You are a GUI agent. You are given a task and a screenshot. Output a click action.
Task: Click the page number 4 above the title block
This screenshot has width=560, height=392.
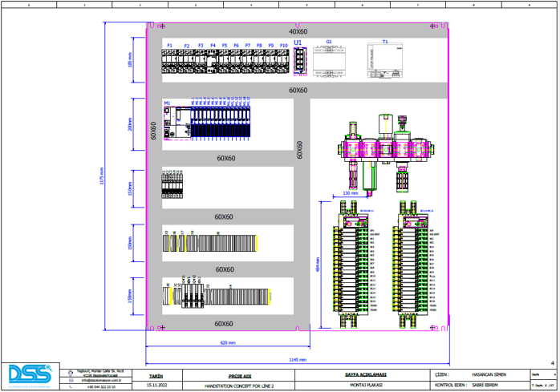tap(553, 363)
